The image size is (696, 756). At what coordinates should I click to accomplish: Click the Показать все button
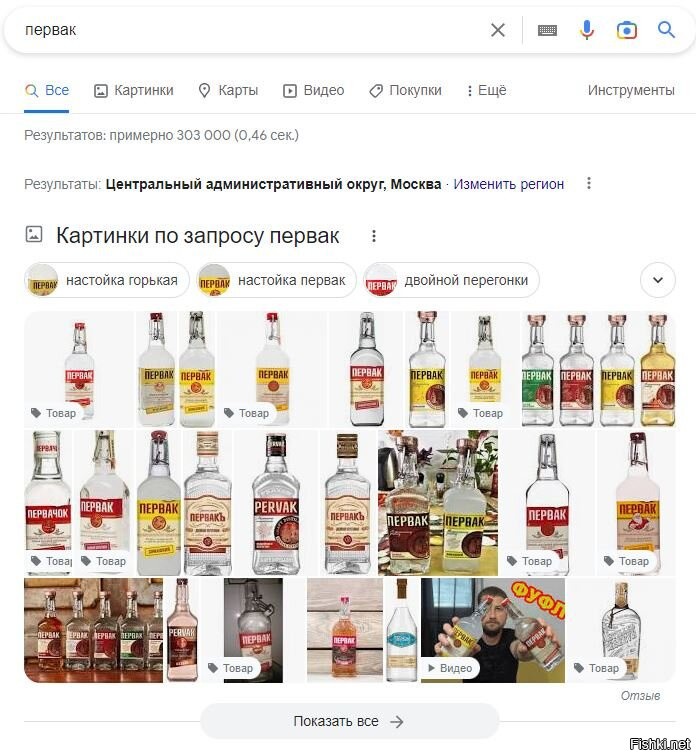coord(349,721)
